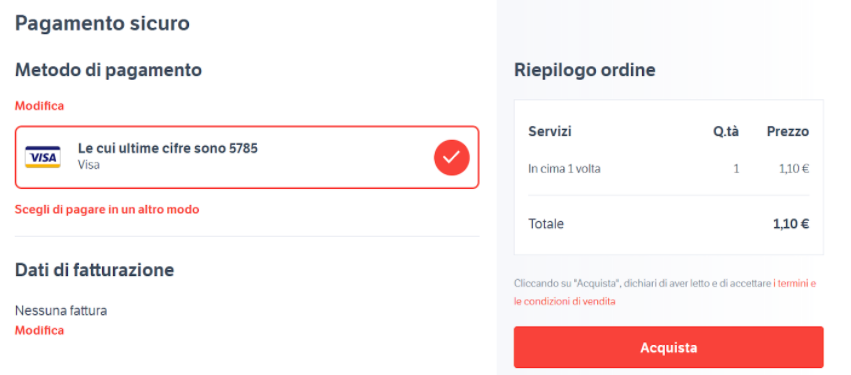Toggle the red checkmark on selected card
Screen dimensions: 851x375
[x=452, y=157]
